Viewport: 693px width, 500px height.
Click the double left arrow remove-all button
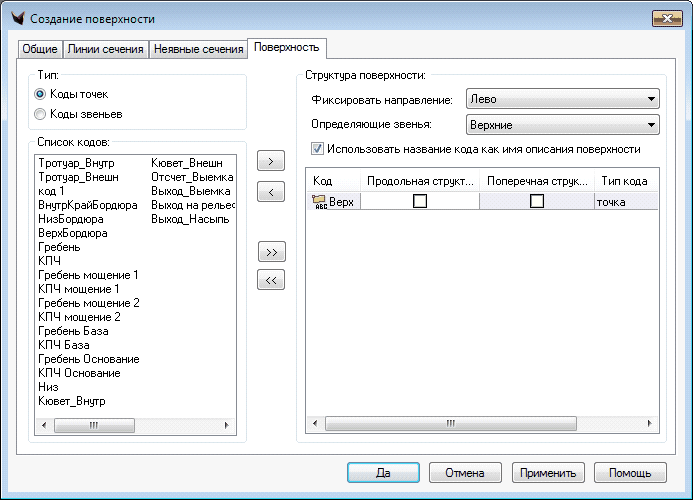270,280
